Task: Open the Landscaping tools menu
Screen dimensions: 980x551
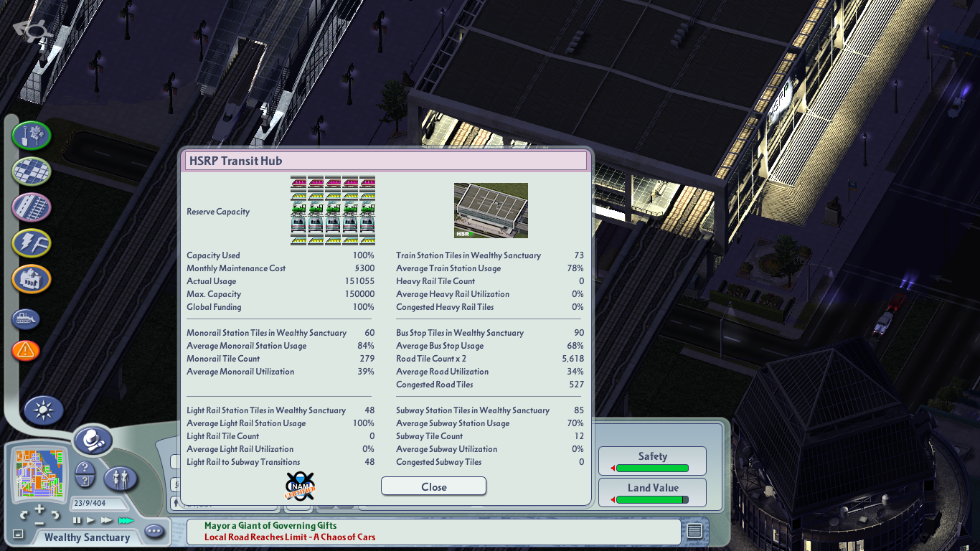Action: 31,135
